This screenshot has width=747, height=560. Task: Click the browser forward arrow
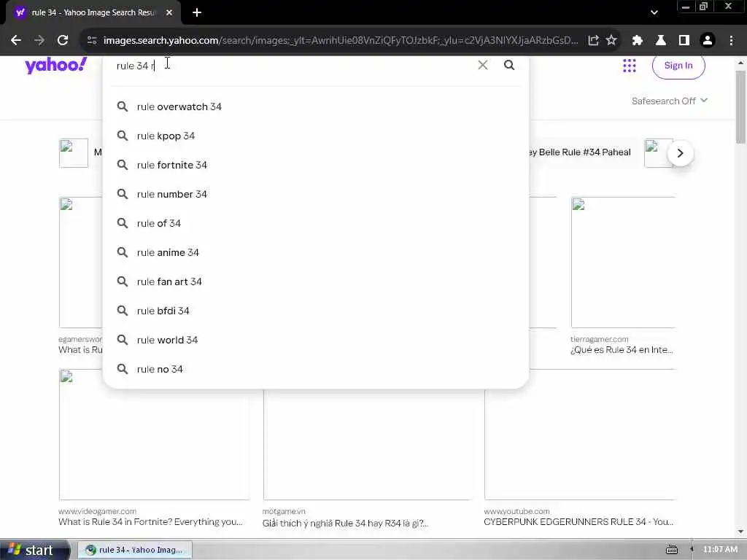[39, 41]
